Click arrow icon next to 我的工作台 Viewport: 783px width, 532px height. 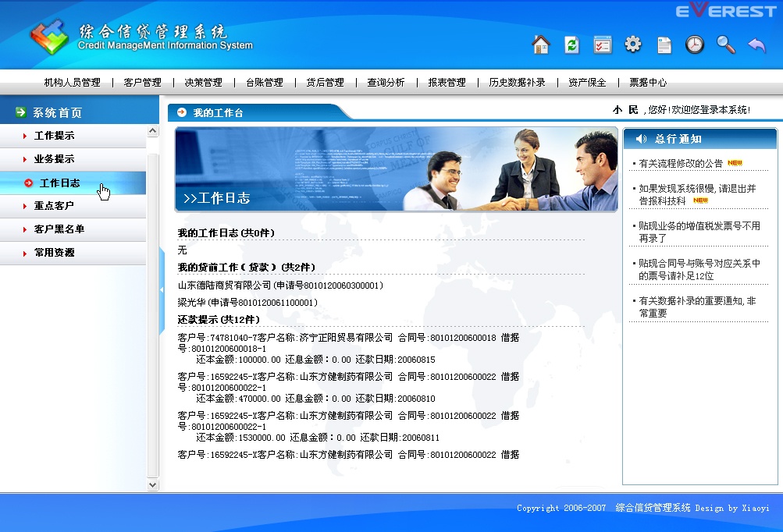(x=182, y=112)
